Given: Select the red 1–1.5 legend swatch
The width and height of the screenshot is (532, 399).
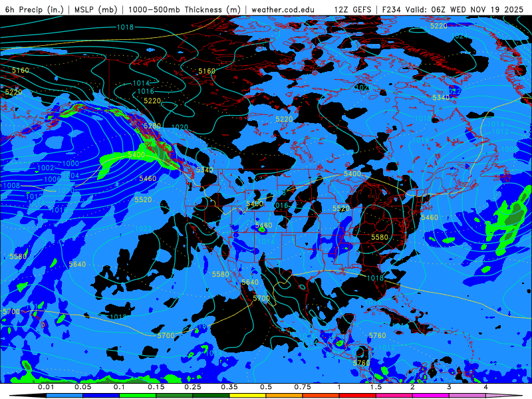Looking at the screenshot, I should [x=358, y=396].
